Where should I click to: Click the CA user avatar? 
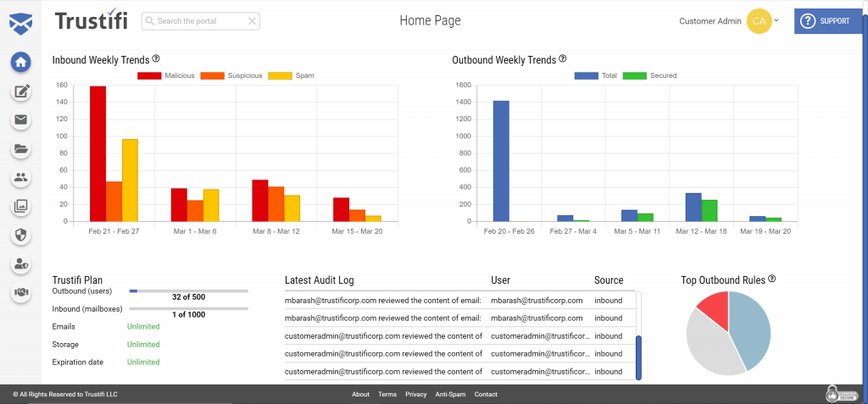[759, 21]
